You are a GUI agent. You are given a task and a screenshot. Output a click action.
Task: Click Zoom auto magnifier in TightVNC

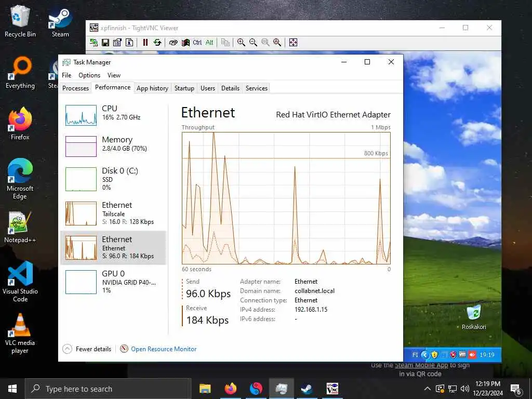[x=277, y=43]
